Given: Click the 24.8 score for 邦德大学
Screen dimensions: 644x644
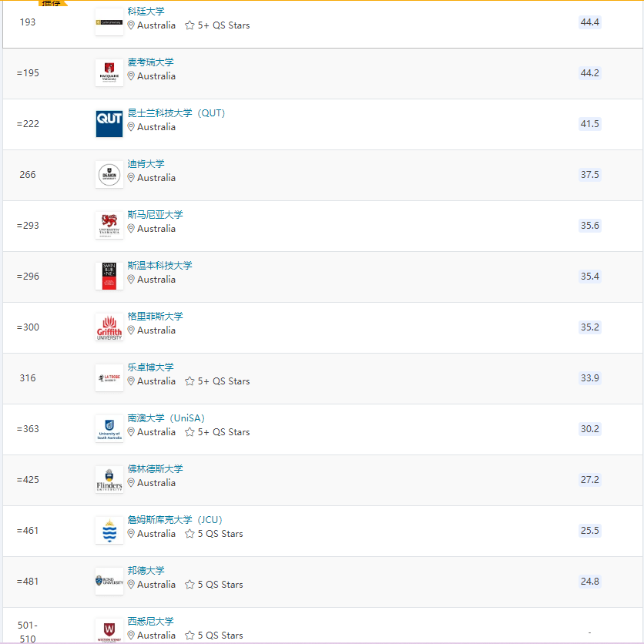Looking at the screenshot, I should pos(590,582).
